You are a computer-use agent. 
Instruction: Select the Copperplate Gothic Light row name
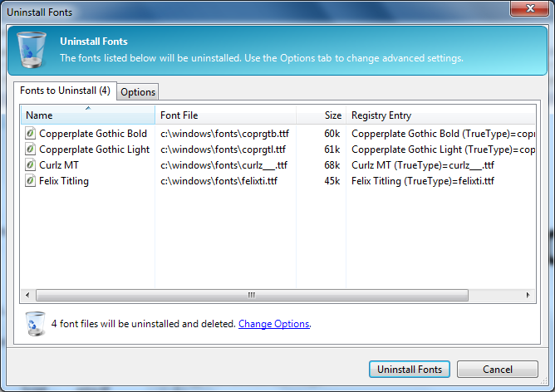tap(95, 149)
